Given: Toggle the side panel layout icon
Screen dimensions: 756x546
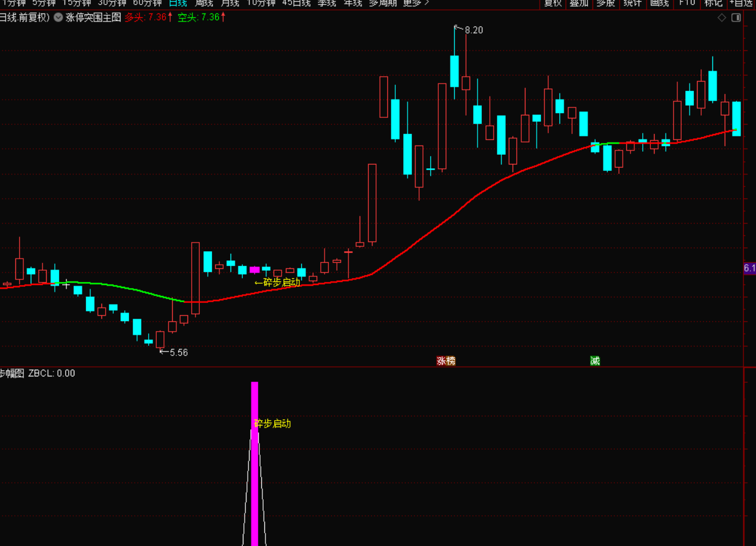Looking at the screenshot, I should (x=736, y=18).
